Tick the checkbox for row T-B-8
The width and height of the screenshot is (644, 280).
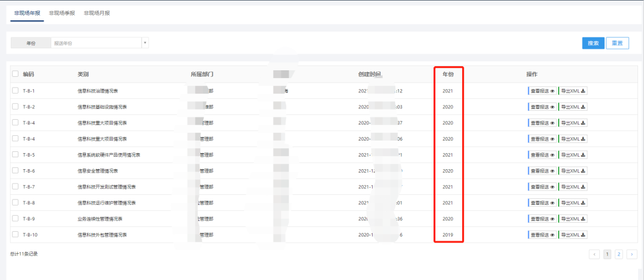click(x=15, y=203)
